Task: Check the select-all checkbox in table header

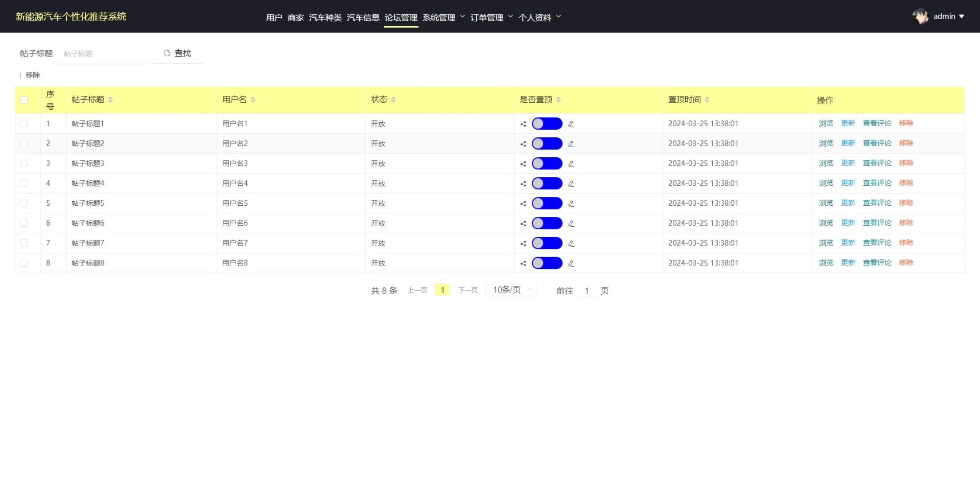Action: click(24, 100)
